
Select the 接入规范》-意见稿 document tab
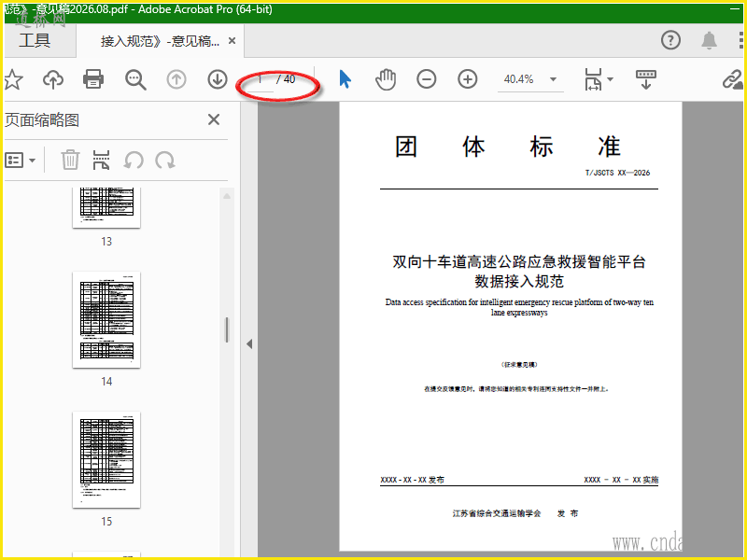click(160, 41)
